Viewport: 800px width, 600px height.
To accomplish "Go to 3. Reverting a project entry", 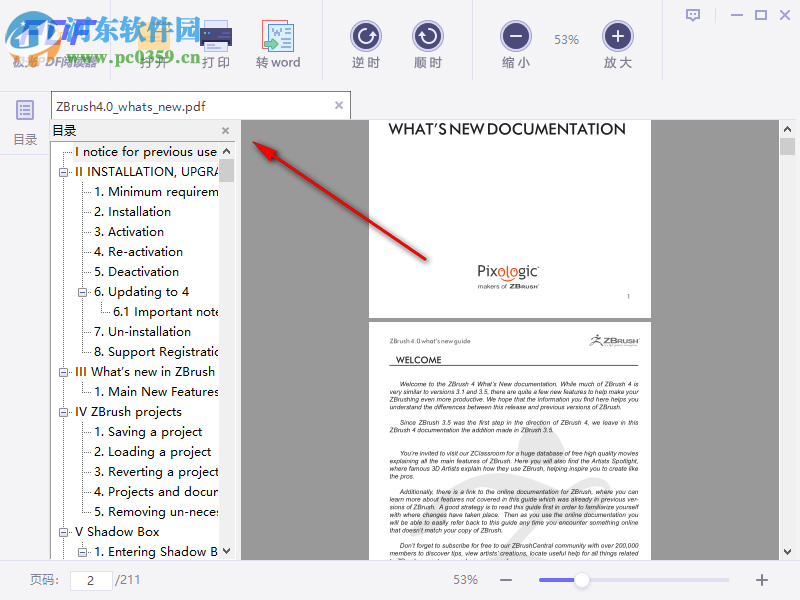I will (x=156, y=472).
